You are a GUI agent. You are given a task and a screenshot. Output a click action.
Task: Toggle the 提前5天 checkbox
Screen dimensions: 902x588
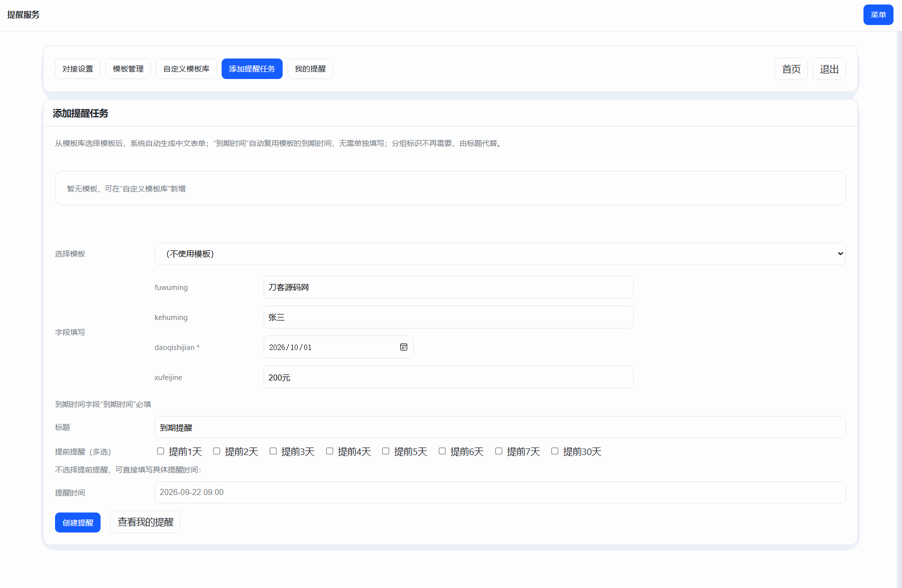(386, 451)
